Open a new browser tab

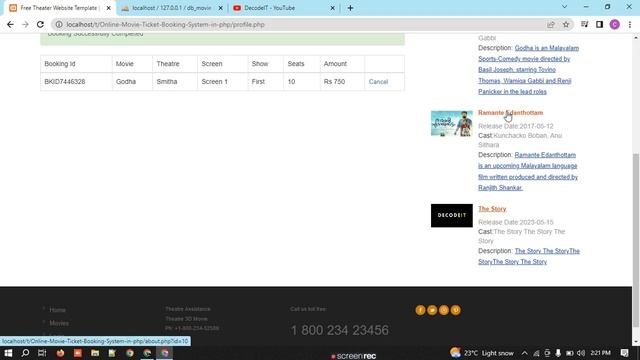click(x=350, y=8)
